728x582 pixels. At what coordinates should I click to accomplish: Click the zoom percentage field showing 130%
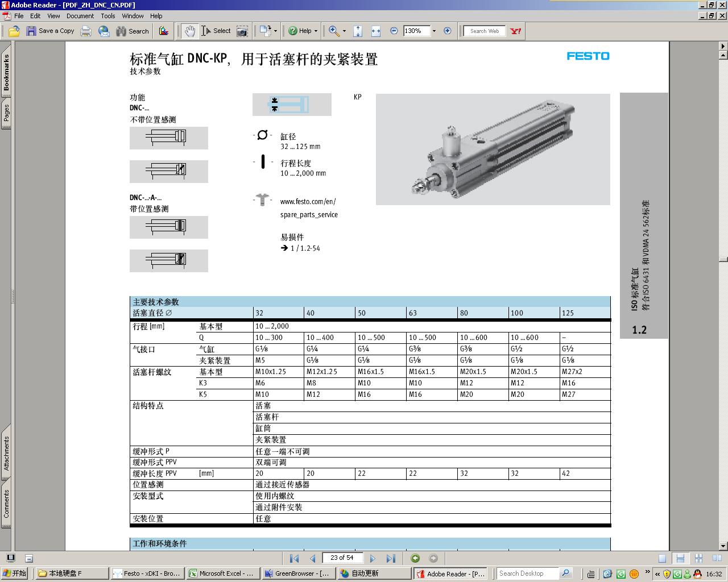tap(416, 31)
